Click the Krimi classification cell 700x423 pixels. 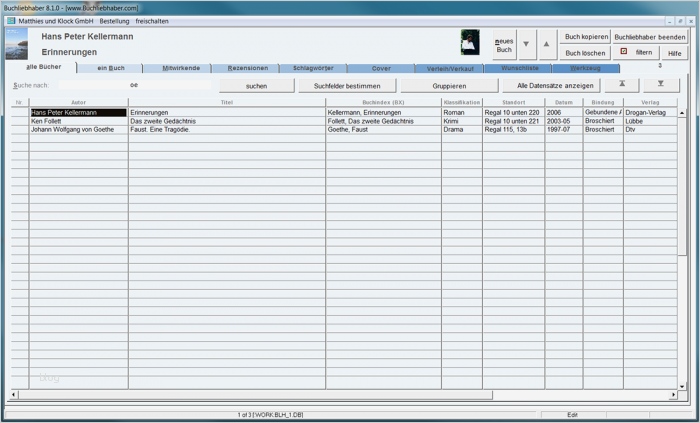click(462, 121)
